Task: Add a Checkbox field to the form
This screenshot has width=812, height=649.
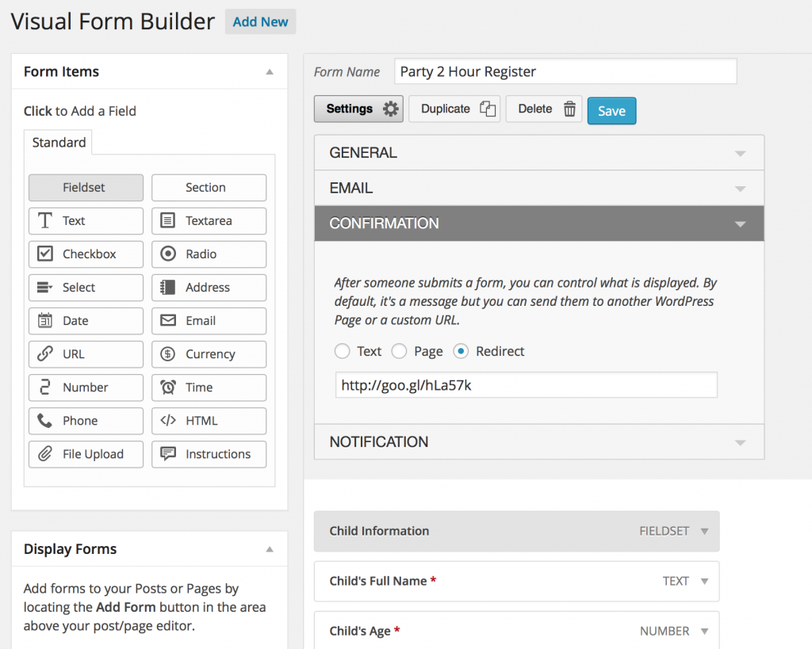Action: tap(86, 254)
